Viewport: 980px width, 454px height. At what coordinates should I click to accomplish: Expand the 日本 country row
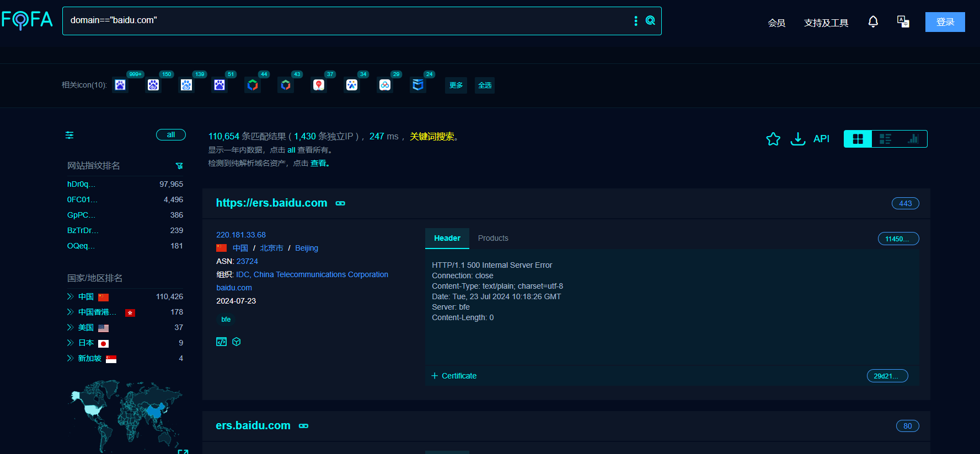point(70,343)
